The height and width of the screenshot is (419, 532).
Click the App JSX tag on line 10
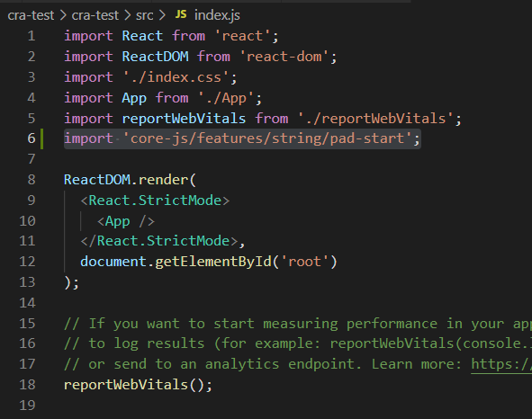click(126, 221)
